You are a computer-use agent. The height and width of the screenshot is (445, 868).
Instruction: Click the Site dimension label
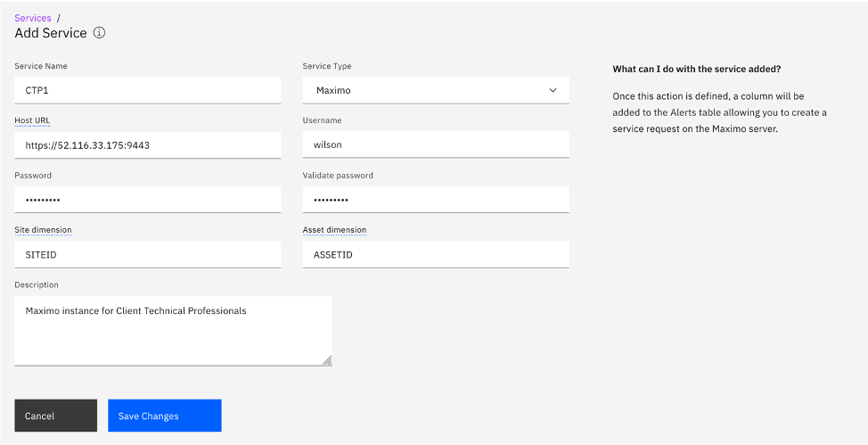pos(43,229)
